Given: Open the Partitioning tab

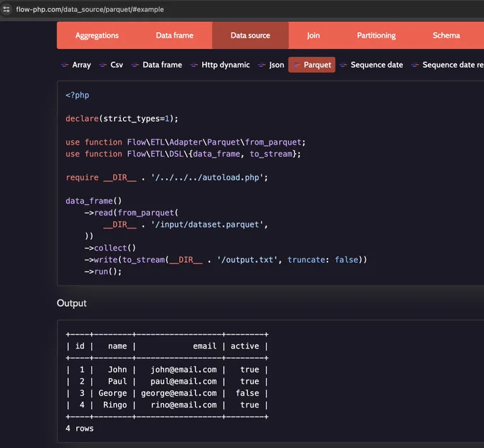Looking at the screenshot, I should (x=377, y=36).
